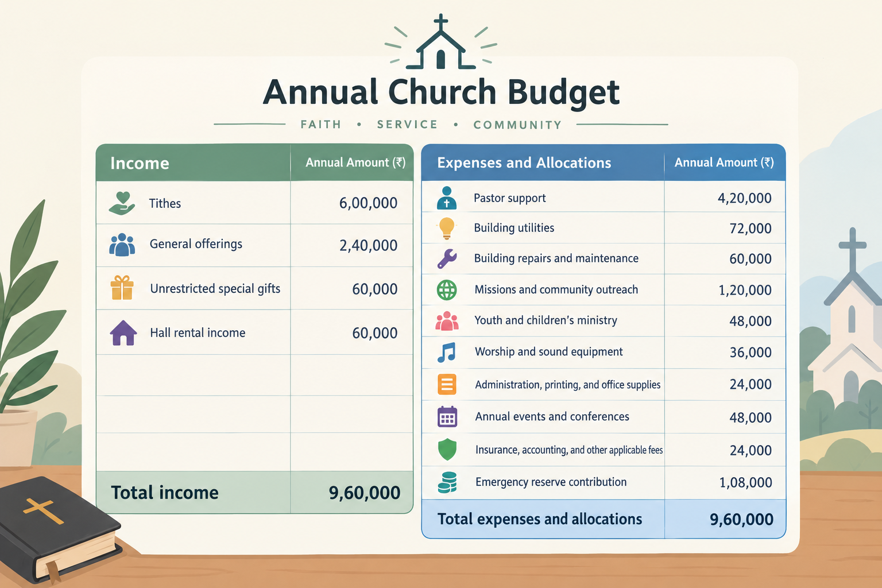
Task: Click the Pastor support label
Action: [510, 198]
